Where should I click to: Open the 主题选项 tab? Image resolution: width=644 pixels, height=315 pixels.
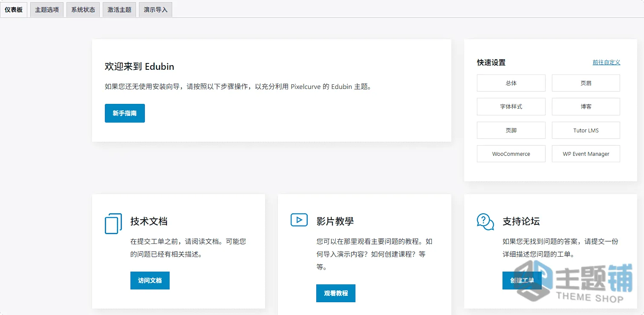click(47, 10)
